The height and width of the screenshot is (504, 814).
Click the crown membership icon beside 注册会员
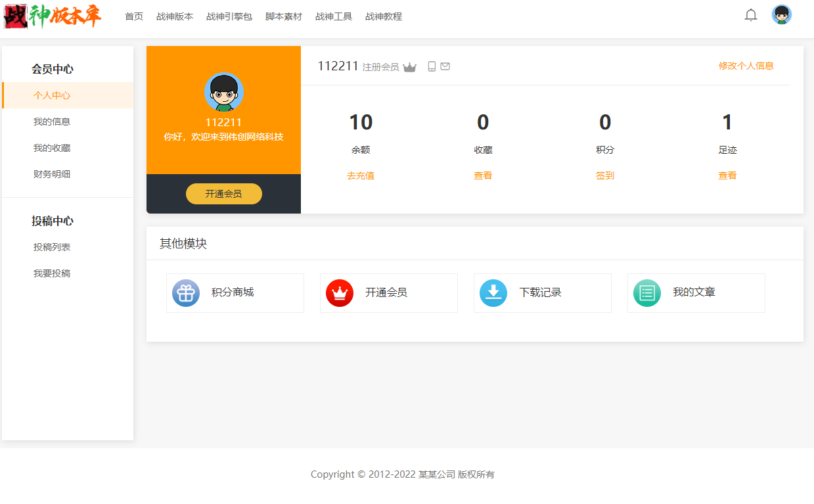[410, 67]
